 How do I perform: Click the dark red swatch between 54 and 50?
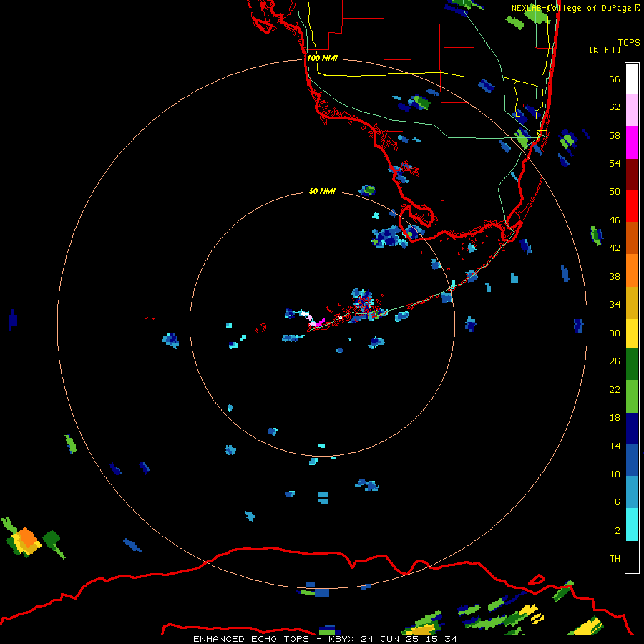pyautogui.click(x=632, y=174)
